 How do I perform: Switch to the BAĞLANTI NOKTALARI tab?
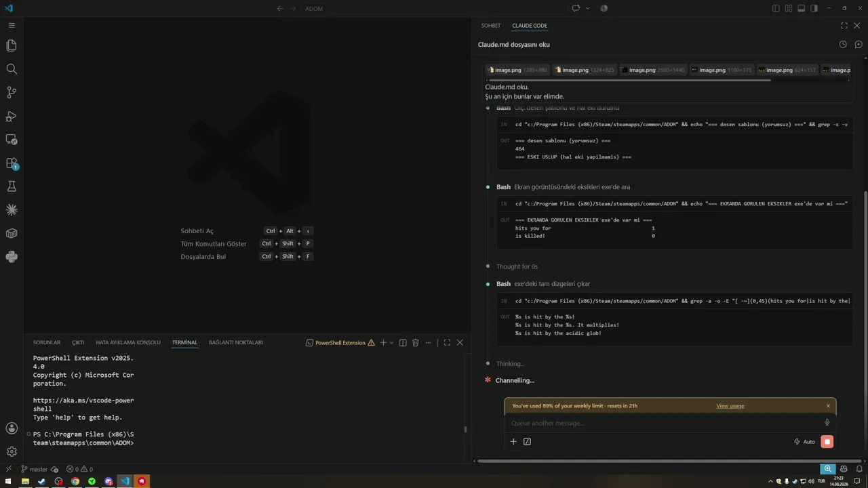pos(236,343)
